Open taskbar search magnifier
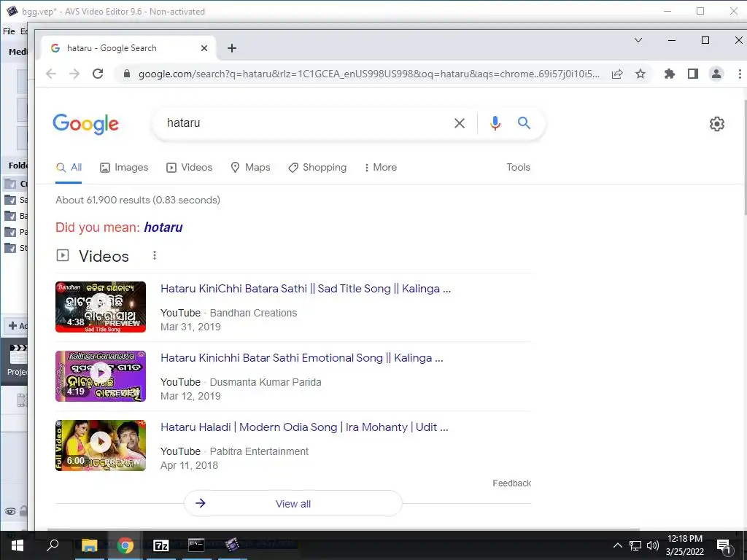747x560 pixels. [x=53, y=545]
